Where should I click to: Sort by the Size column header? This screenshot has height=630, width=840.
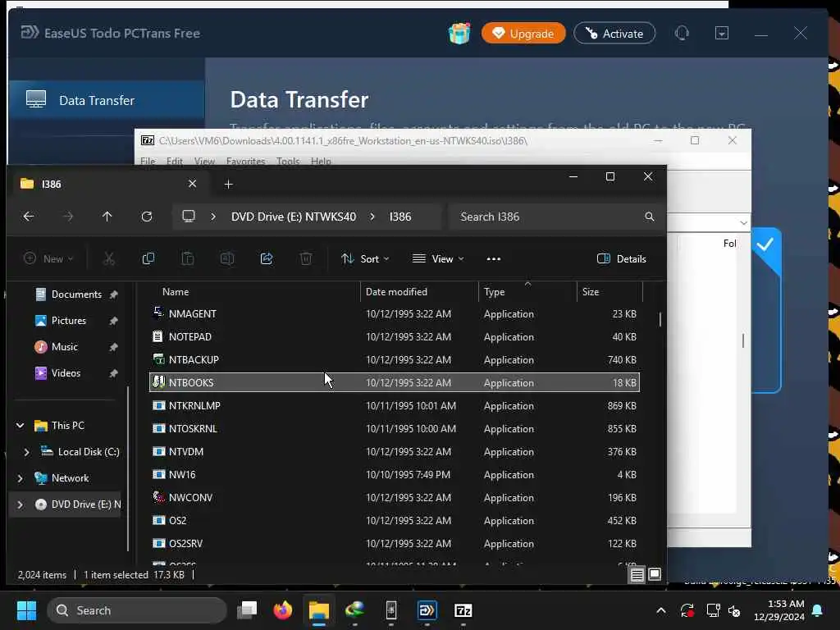(x=609, y=292)
